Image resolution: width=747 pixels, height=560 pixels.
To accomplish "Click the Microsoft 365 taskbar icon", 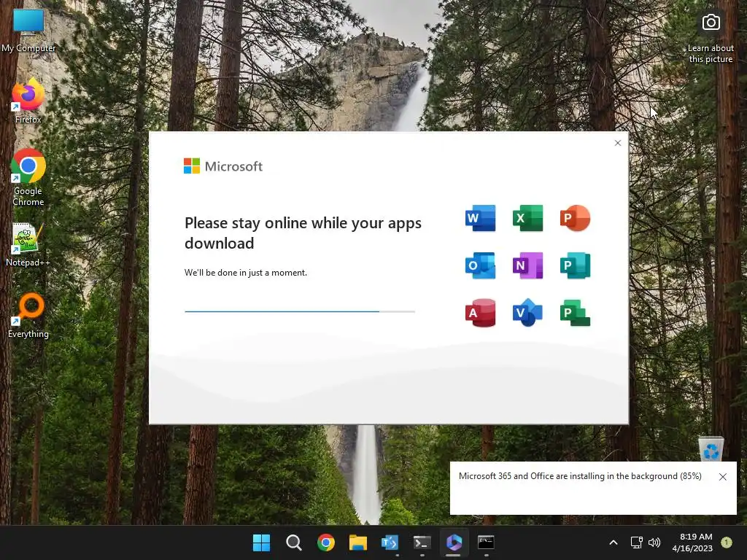I will (x=454, y=542).
